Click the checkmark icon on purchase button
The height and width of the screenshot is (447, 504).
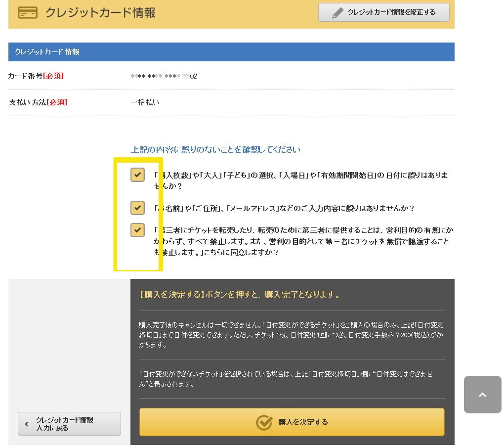pyautogui.click(x=264, y=422)
